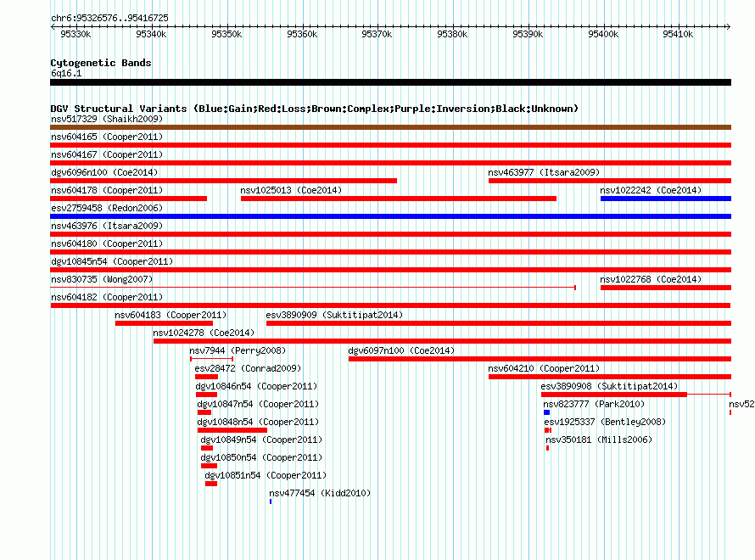Click the 95370k ruler tick label

(x=377, y=34)
